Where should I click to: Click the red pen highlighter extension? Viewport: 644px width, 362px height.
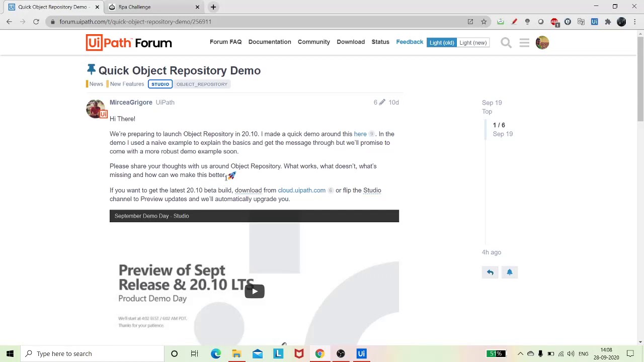pyautogui.click(x=514, y=22)
